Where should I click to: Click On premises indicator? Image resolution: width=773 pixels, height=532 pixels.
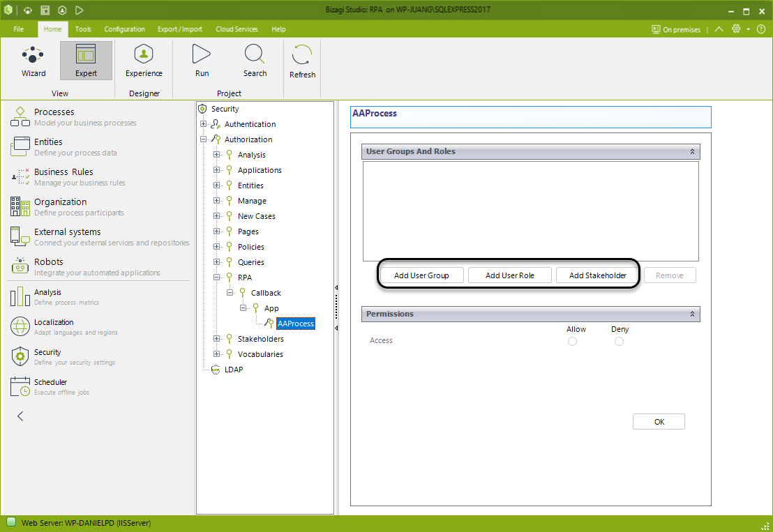coord(676,29)
